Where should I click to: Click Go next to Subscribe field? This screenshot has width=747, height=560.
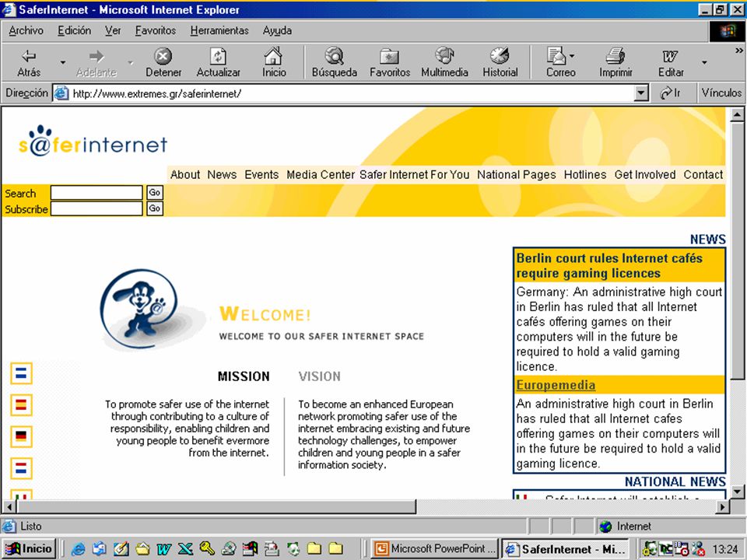[x=154, y=208]
